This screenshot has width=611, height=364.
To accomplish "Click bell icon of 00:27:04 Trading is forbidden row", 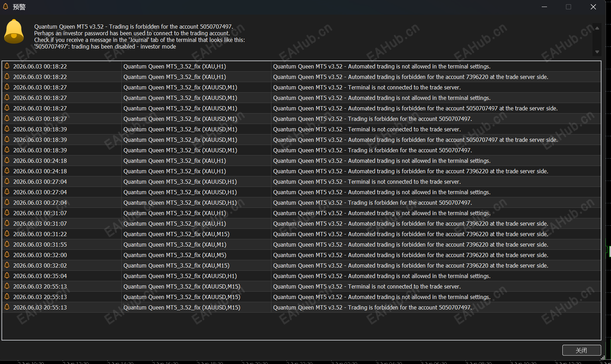I will point(7,202).
